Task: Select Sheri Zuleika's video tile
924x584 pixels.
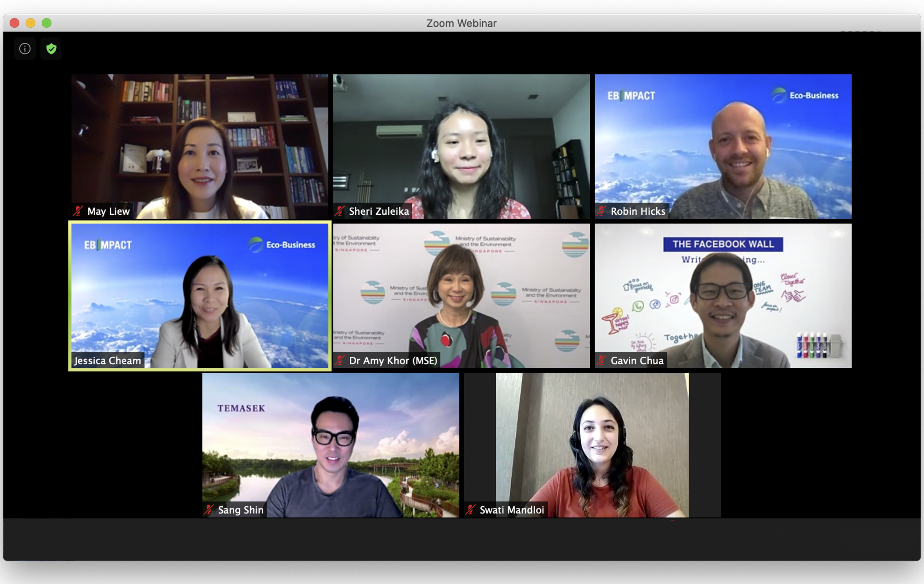Action: (x=461, y=146)
